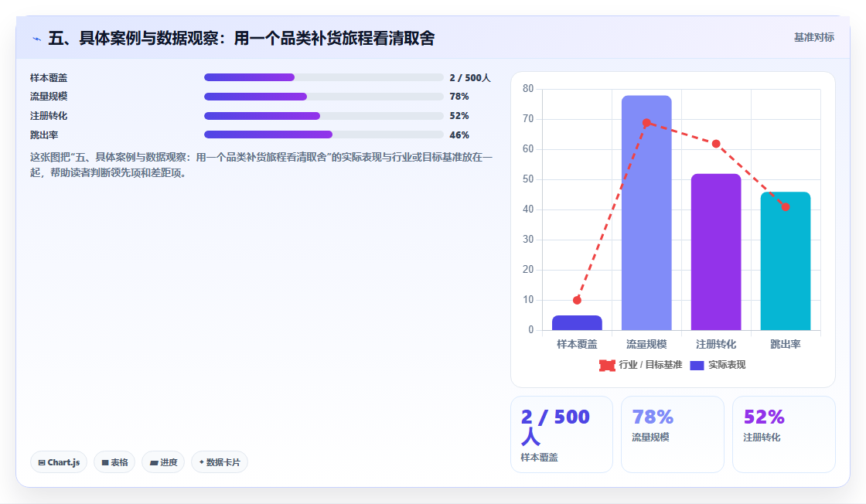866x504 pixels.
Task: Click the 2 / 500人 progress value
Action: [x=470, y=78]
